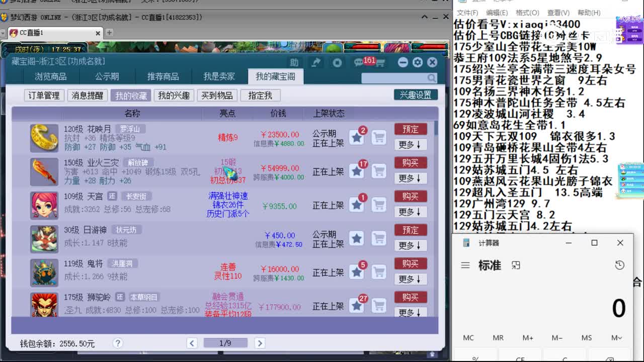Open Notepad 帮助(H) menu
The image size is (644, 362).
(589, 13)
